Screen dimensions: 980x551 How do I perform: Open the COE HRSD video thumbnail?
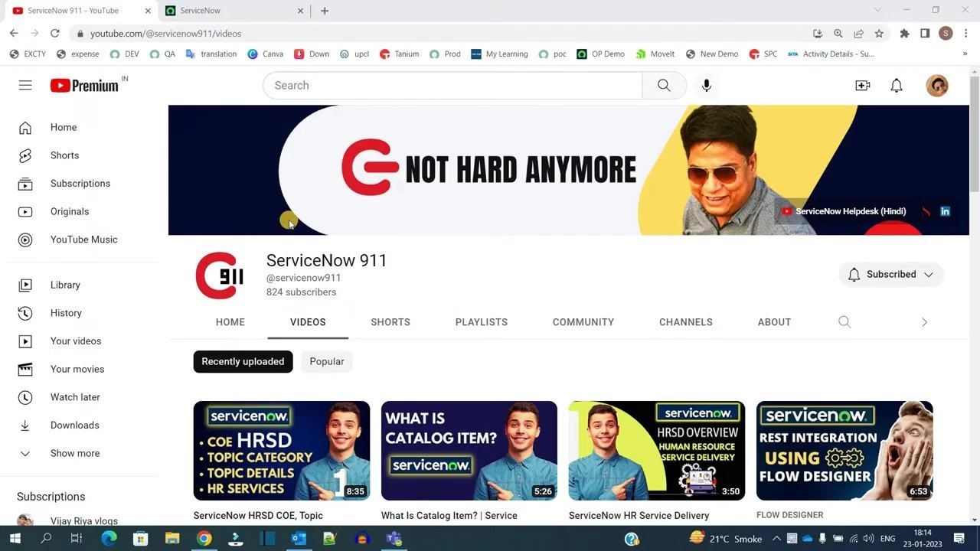click(x=282, y=451)
